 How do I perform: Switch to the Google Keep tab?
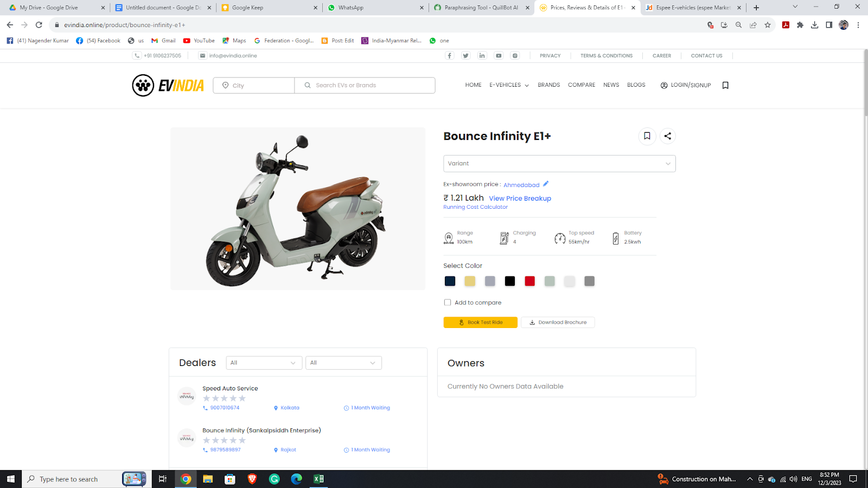(x=269, y=8)
